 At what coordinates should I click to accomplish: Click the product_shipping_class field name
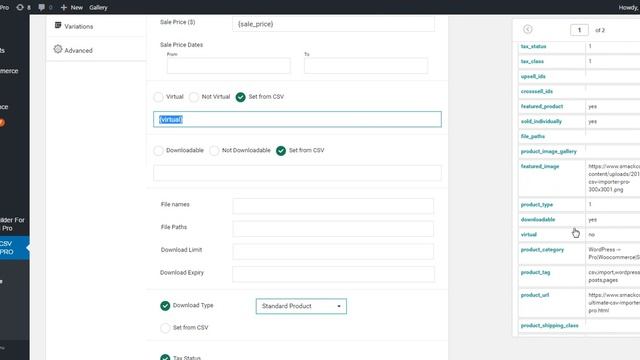coord(549,326)
